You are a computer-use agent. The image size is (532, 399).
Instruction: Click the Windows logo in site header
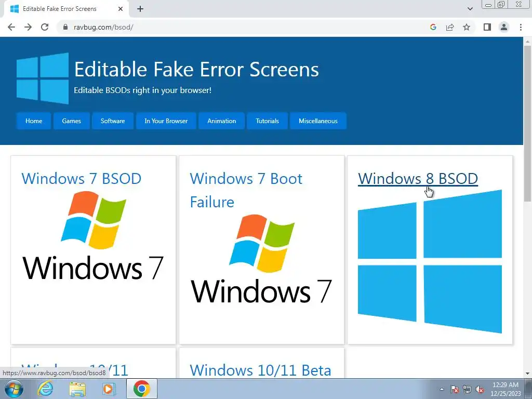point(43,78)
